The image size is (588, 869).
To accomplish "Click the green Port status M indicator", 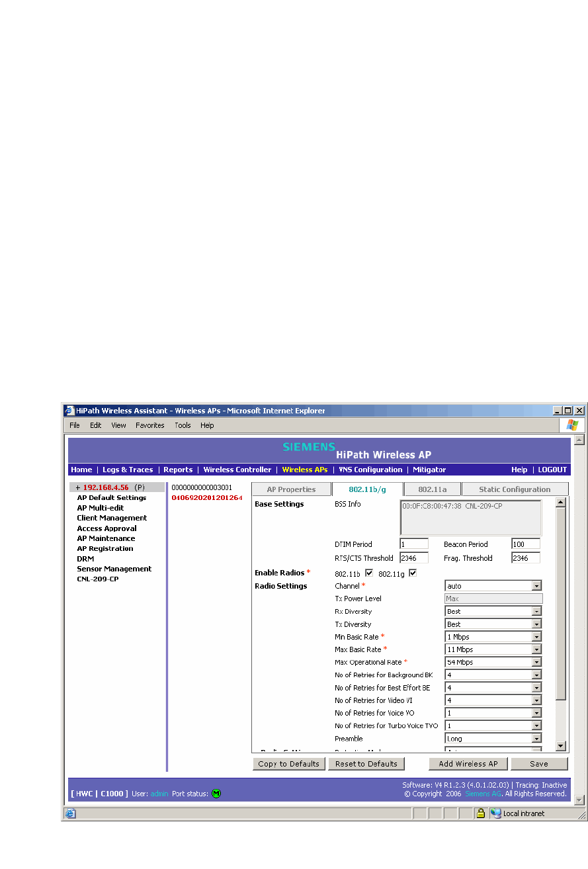I will click(216, 794).
